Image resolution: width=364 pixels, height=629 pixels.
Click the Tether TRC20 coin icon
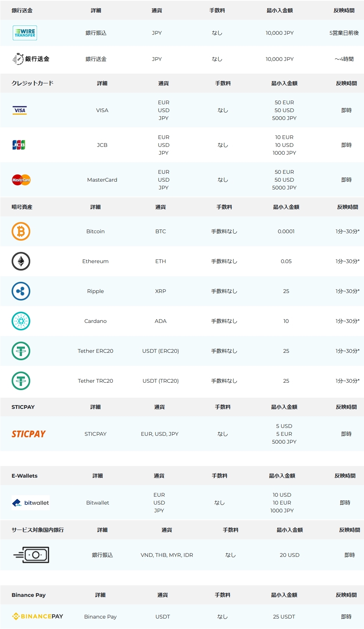click(x=21, y=381)
